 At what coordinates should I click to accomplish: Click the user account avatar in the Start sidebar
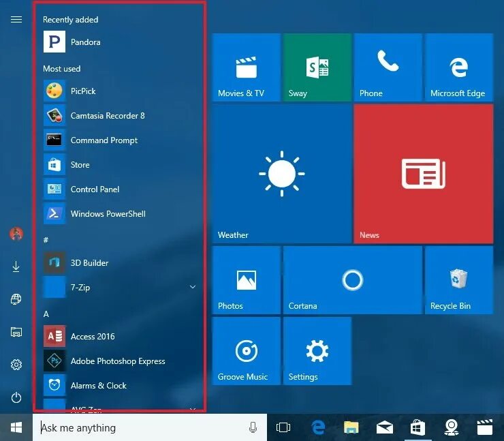(16, 234)
